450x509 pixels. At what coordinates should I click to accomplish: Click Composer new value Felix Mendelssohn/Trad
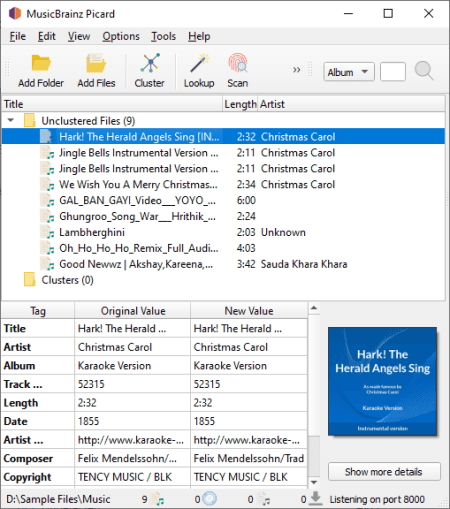click(249, 458)
